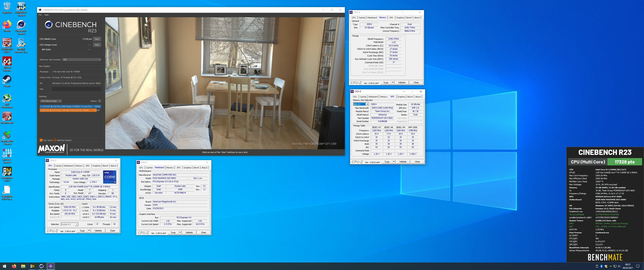Open the BenchMate 0.10.7 installer file icon
The height and width of the screenshot is (270, 644).
point(7,193)
